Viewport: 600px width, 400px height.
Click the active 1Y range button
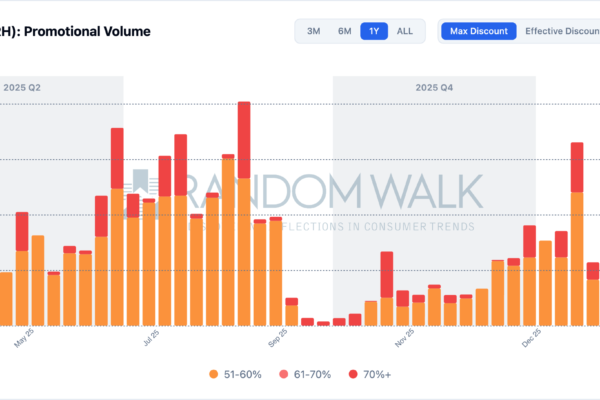tap(374, 31)
